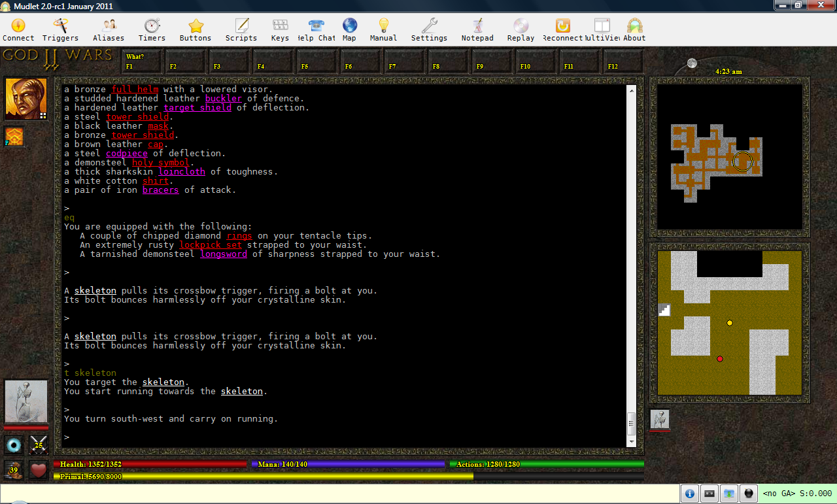The width and height of the screenshot is (837, 504).
Task: Toggle the MultiView toolbar option
Action: 602,29
